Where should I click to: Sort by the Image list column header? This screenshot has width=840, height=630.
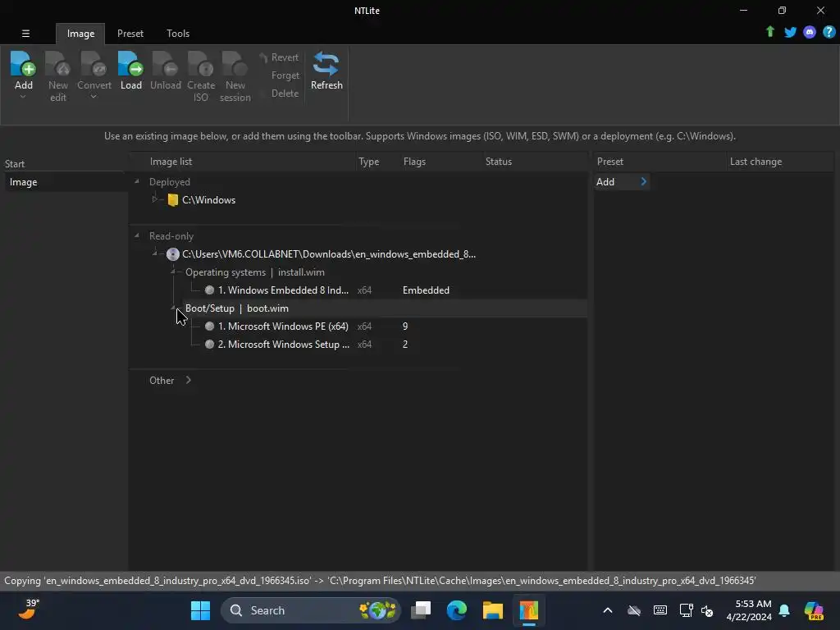(244, 162)
